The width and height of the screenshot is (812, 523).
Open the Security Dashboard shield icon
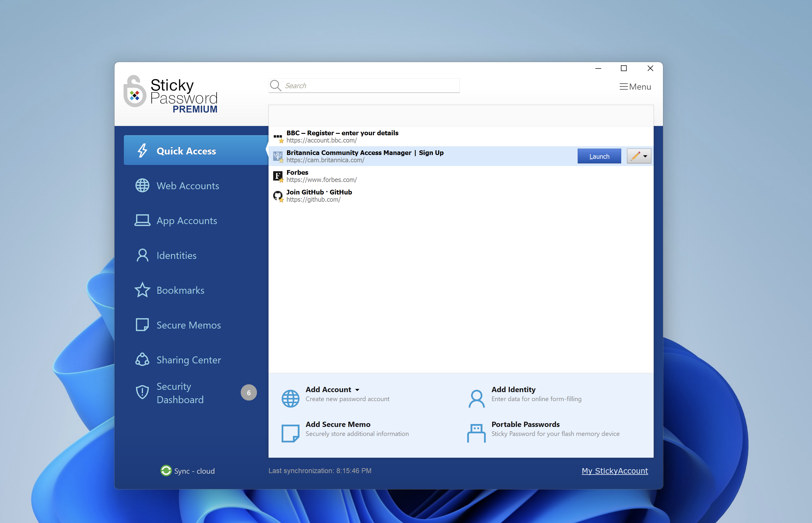click(142, 392)
